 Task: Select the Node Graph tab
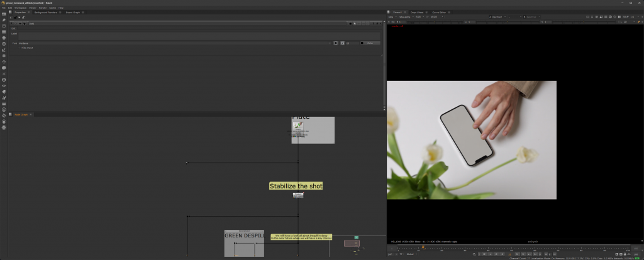click(21, 114)
